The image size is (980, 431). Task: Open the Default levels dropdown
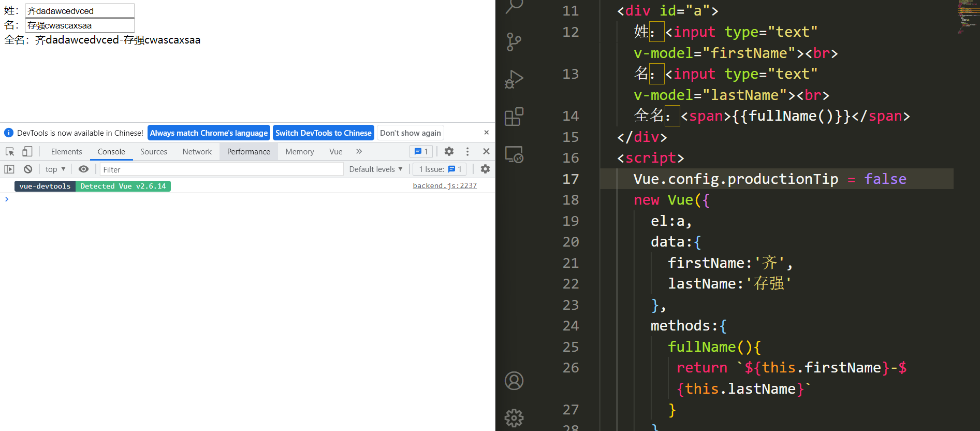(x=376, y=169)
